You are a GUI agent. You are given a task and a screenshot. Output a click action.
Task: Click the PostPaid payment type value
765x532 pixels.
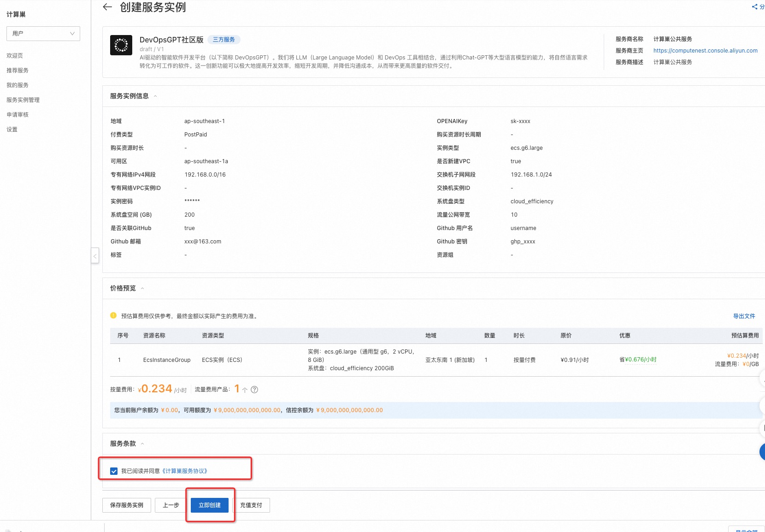(x=196, y=135)
